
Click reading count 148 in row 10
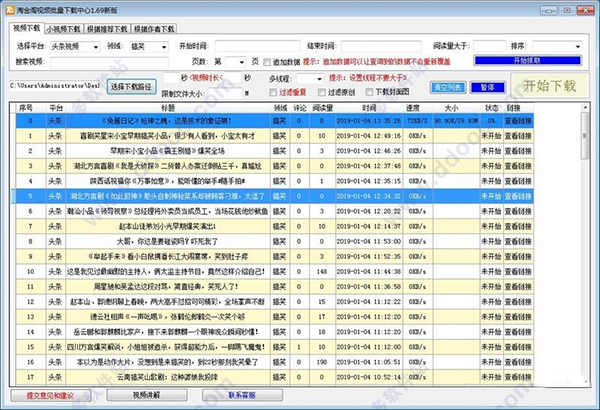(322, 272)
